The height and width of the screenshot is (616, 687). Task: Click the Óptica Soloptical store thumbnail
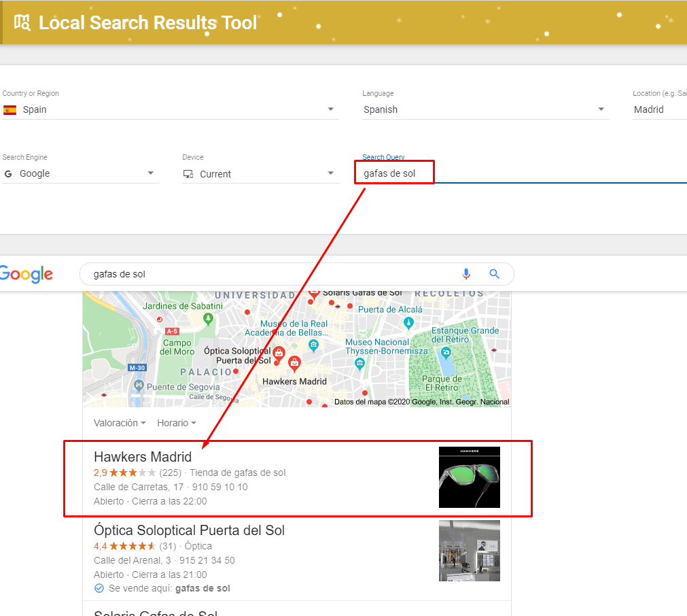[470, 551]
